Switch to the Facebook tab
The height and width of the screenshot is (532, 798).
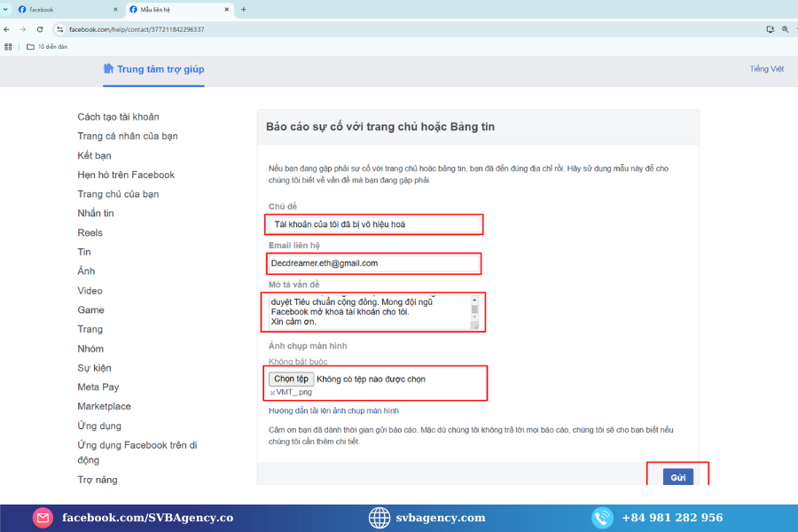(x=66, y=9)
